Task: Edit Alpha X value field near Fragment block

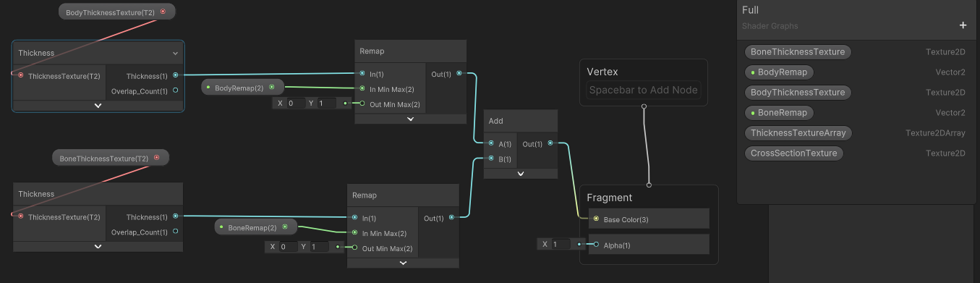Action: (561, 244)
